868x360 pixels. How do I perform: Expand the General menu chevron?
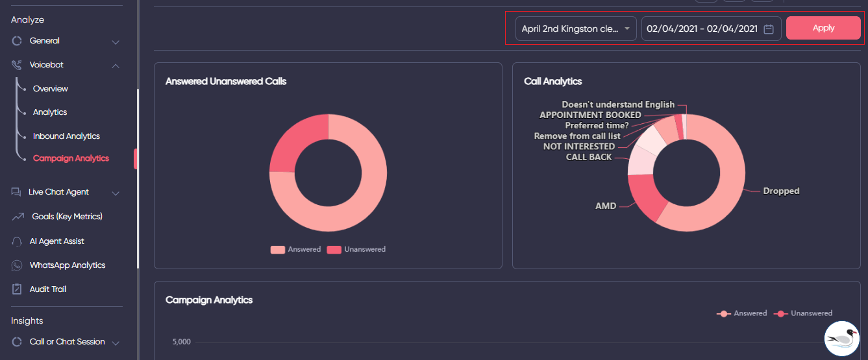[116, 42]
